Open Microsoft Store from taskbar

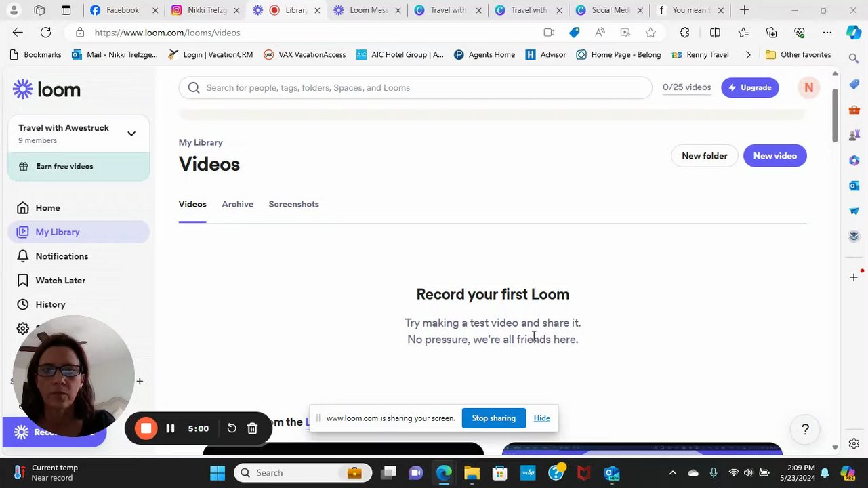[x=499, y=473]
